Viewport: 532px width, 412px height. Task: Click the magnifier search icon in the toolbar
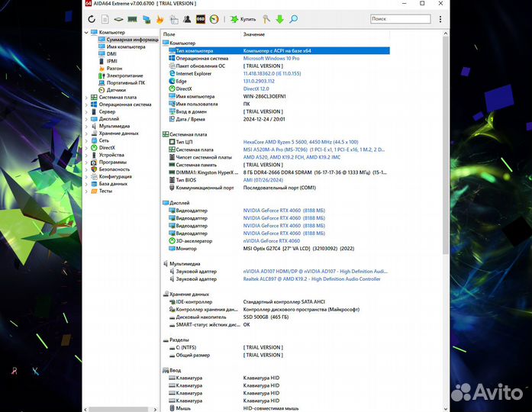click(x=294, y=19)
